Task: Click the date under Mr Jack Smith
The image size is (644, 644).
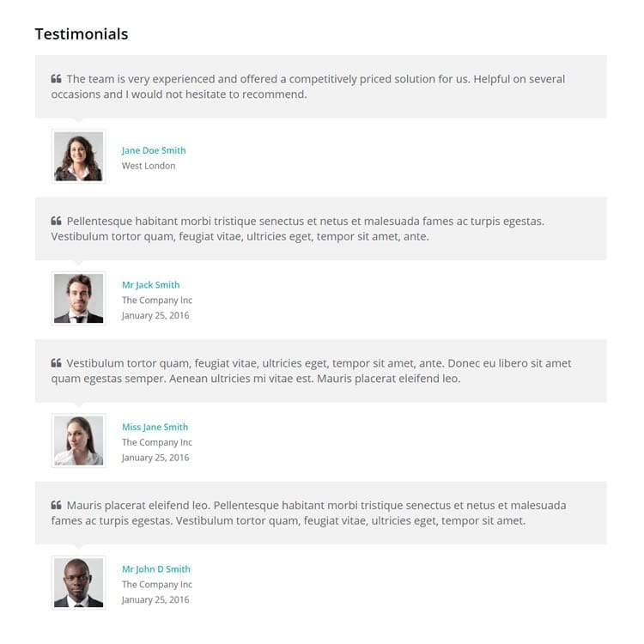Action: tap(155, 315)
